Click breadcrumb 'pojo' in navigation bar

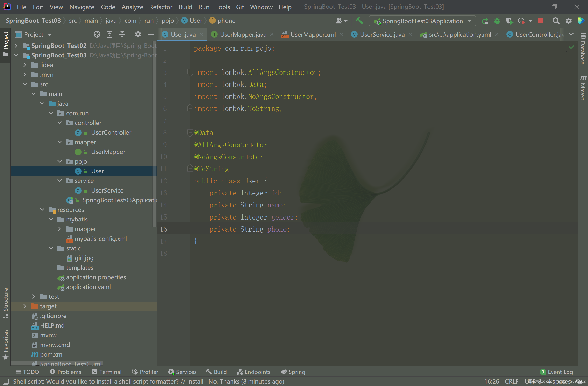coord(168,21)
